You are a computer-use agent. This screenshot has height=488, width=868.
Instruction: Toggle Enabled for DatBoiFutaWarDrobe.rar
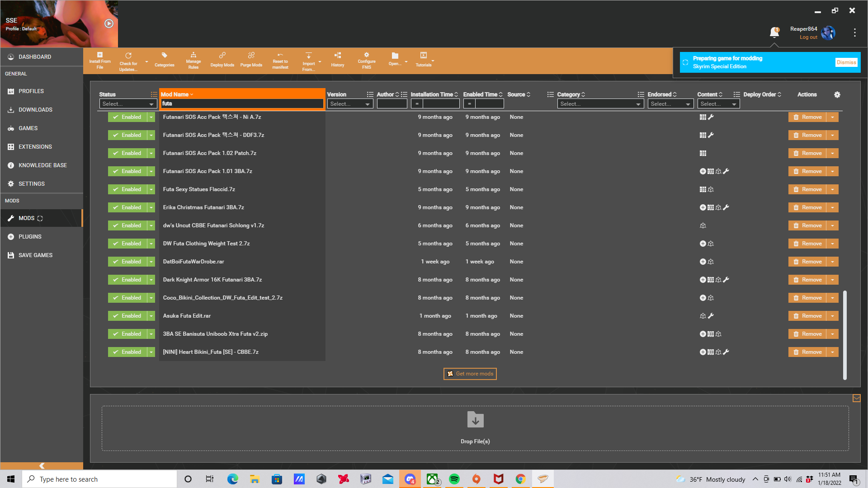point(127,262)
